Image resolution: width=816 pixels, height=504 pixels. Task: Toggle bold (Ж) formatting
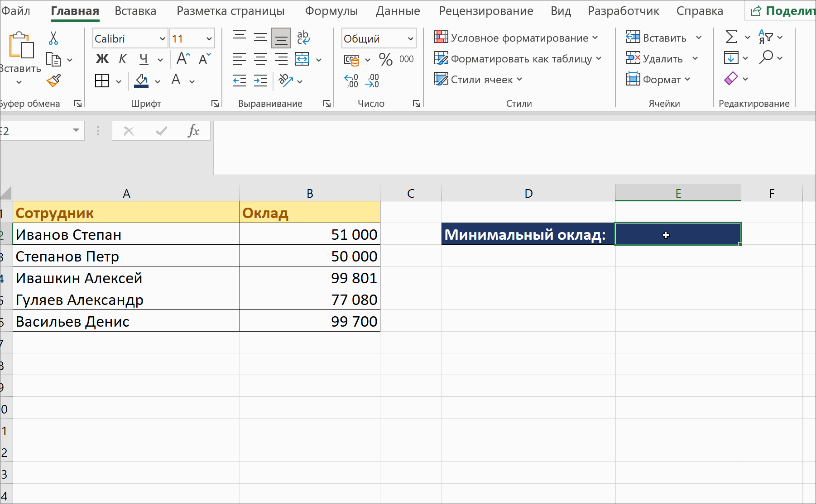click(102, 59)
